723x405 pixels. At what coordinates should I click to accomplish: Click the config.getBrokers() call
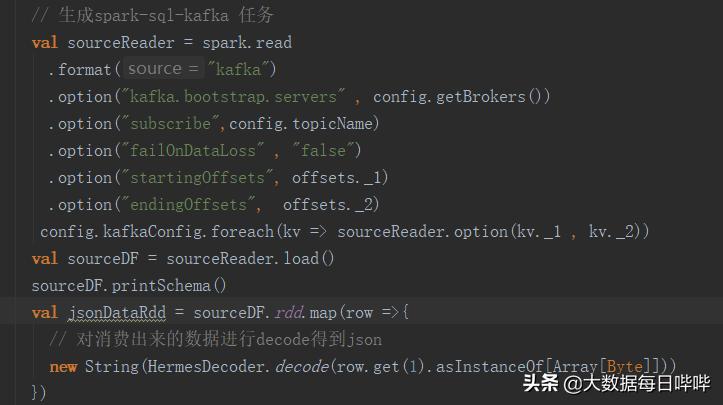461,97
